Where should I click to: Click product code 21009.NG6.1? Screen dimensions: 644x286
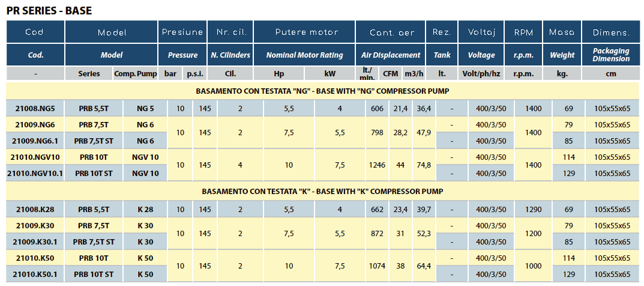tap(35, 141)
